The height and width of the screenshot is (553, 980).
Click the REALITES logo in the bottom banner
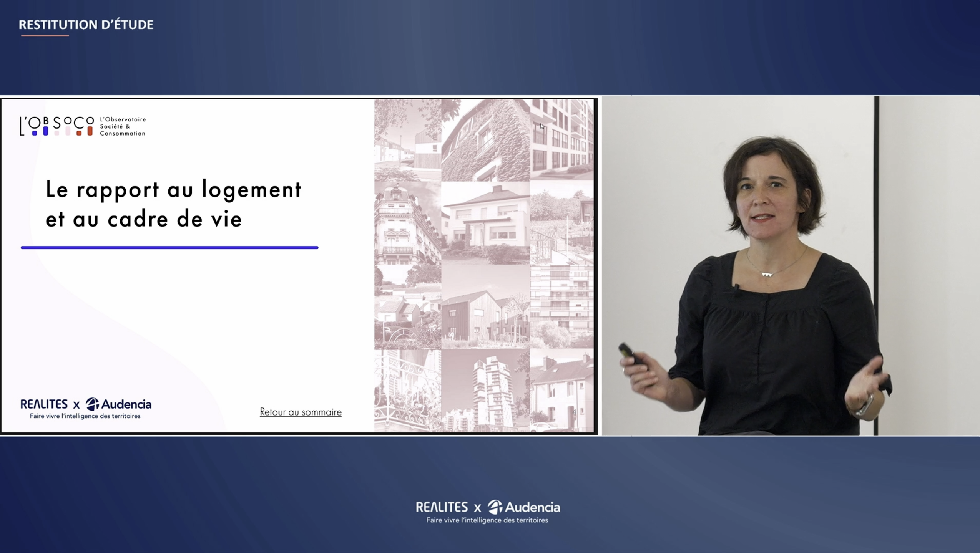[442, 507]
